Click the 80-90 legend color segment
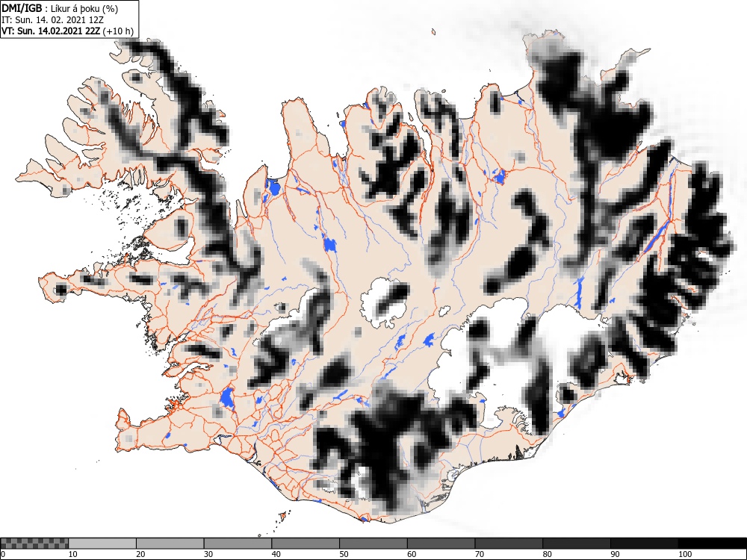Image resolution: width=747 pixels, height=560 pixels. pyautogui.click(x=577, y=544)
